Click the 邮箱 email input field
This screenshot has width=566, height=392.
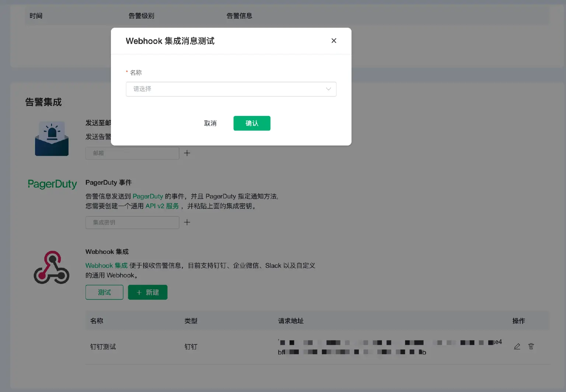[132, 153]
